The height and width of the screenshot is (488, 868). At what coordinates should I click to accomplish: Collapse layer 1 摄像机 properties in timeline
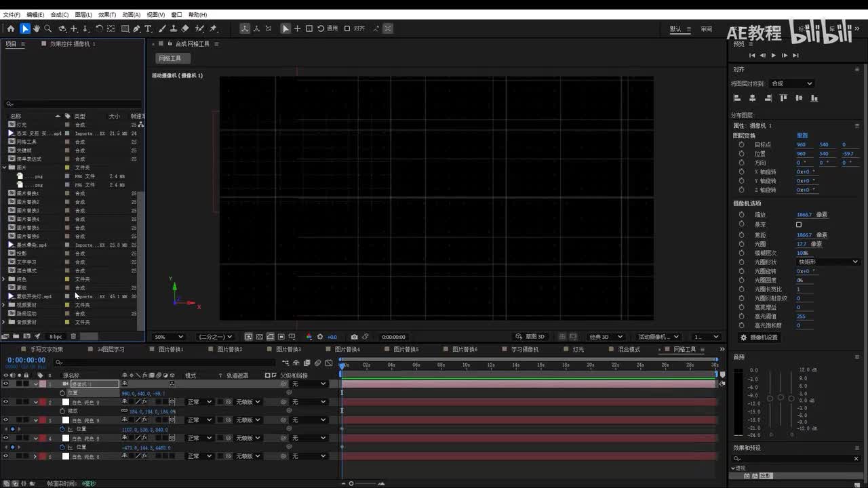coord(35,384)
